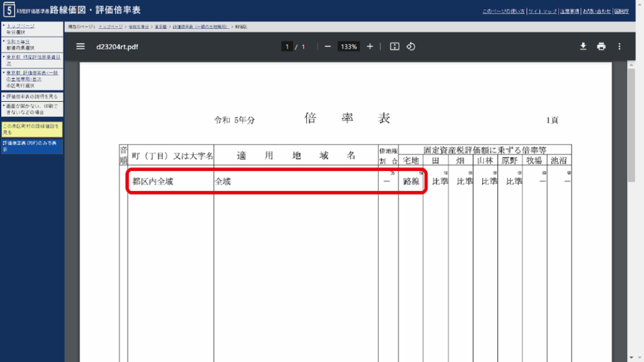Open the PDF sidebar hamburger menu
The width and height of the screenshot is (644, 362).
pyautogui.click(x=80, y=47)
